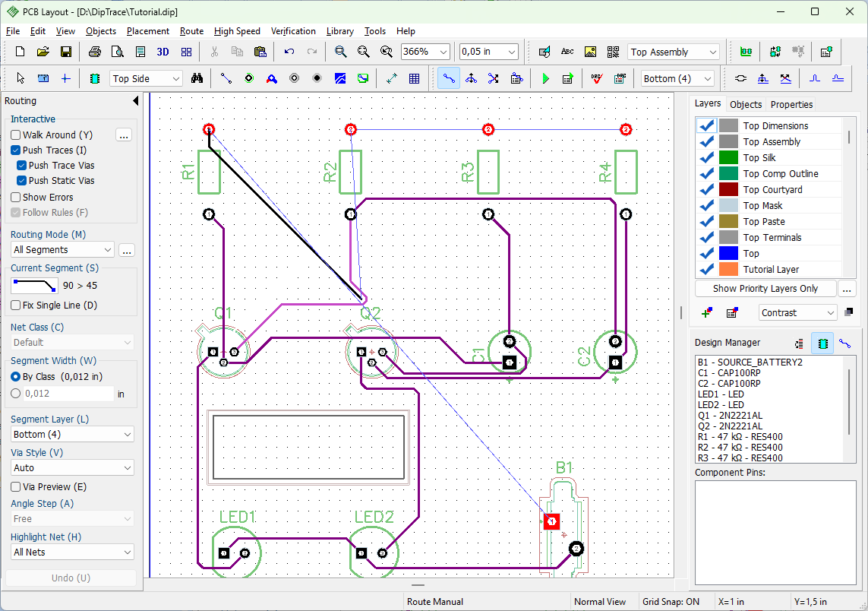Select the Place Ratline tool

point(226,78)
